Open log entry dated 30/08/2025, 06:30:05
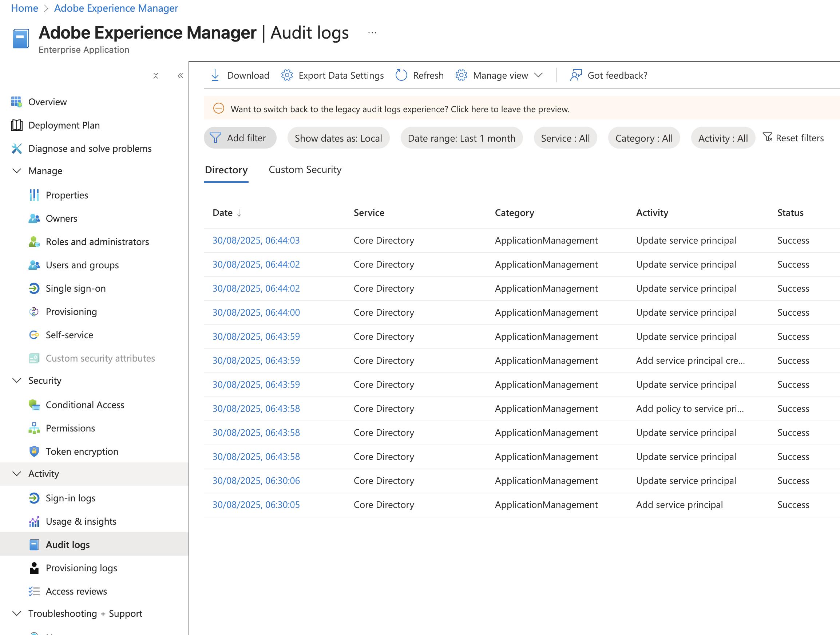Image resolution: width=840 pixels, height=635 pixels. [256, 505]
